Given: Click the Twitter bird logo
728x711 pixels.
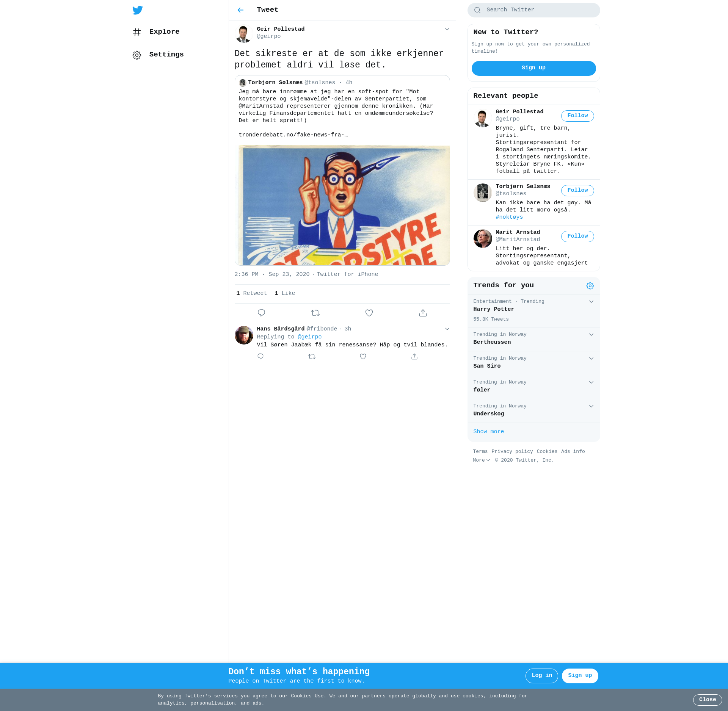Looking at the screenshot, I should click(138, 10).
